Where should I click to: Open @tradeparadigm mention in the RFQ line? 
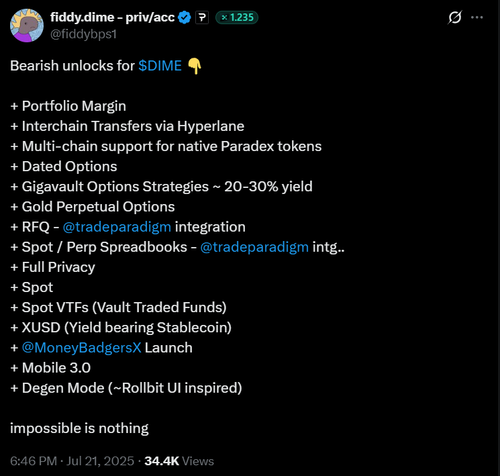(117, 227)
